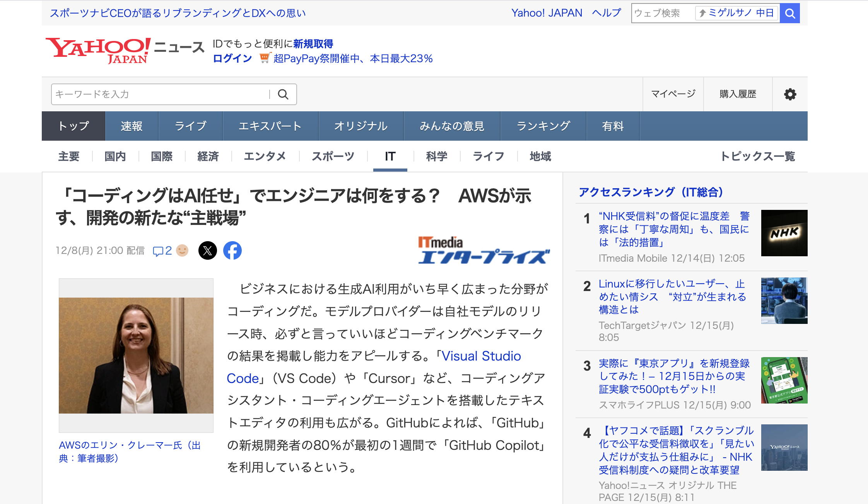The height and width of the screenshot is (504, 868).
Task: Open 購入履歴 button
Action: tap(738, 94)
